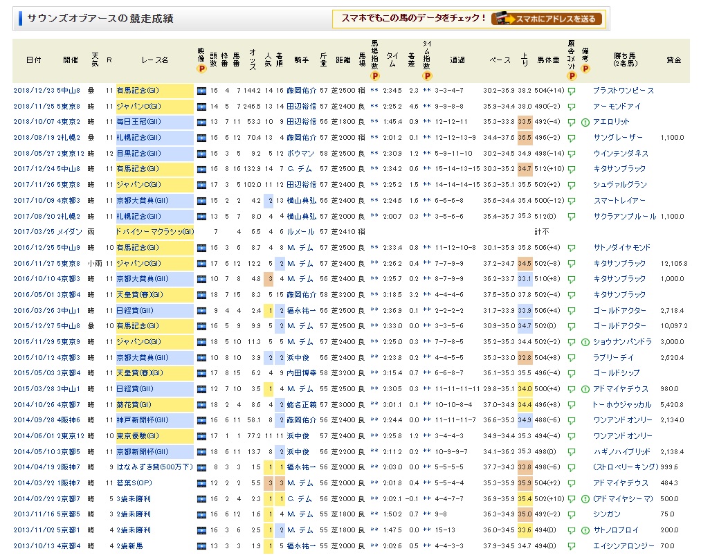Click premium P icon under 備考 header
Viewport: 728px width, 560px height.
click(x=585, y=69)
